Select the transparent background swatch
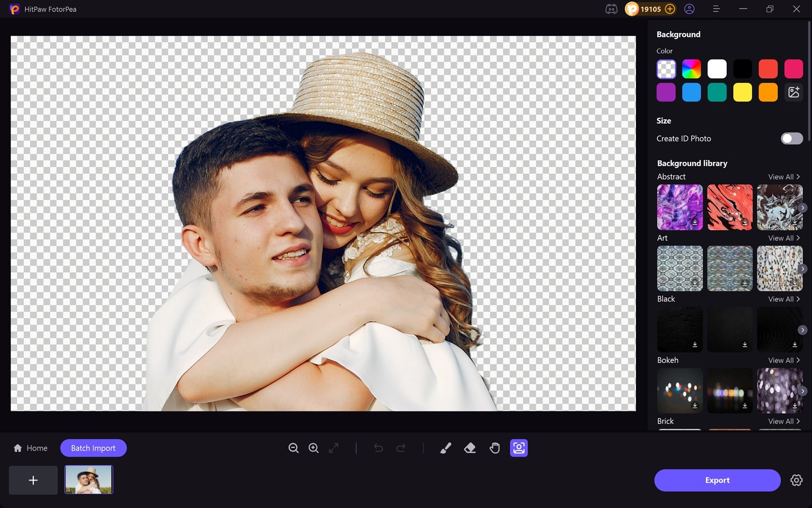 coord(666,69)
